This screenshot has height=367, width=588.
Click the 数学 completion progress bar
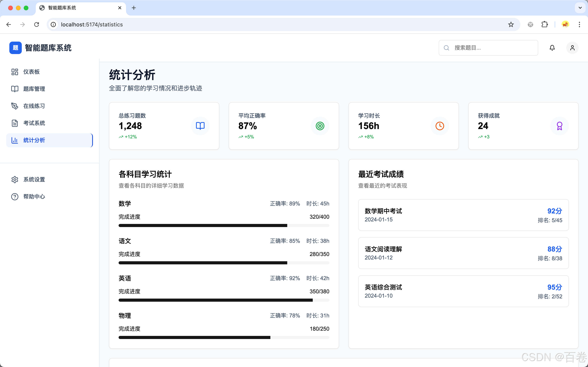coord(223,225)
